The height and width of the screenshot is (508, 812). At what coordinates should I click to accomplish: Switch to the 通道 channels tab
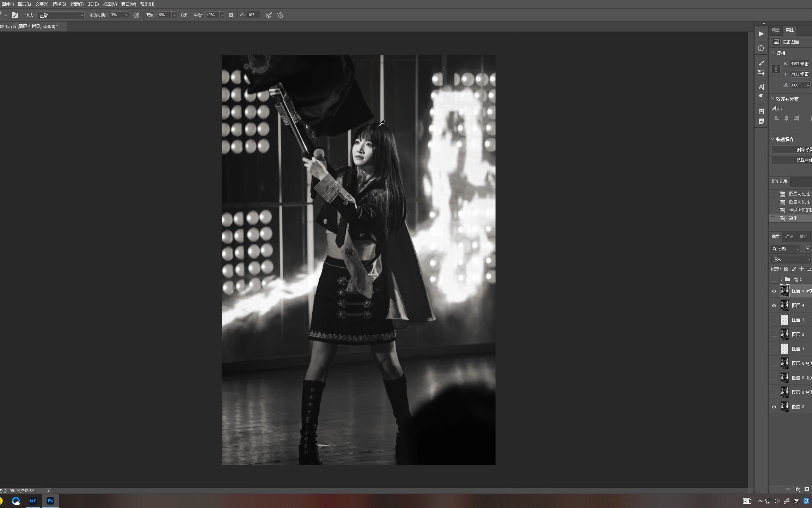coord(789,236)
